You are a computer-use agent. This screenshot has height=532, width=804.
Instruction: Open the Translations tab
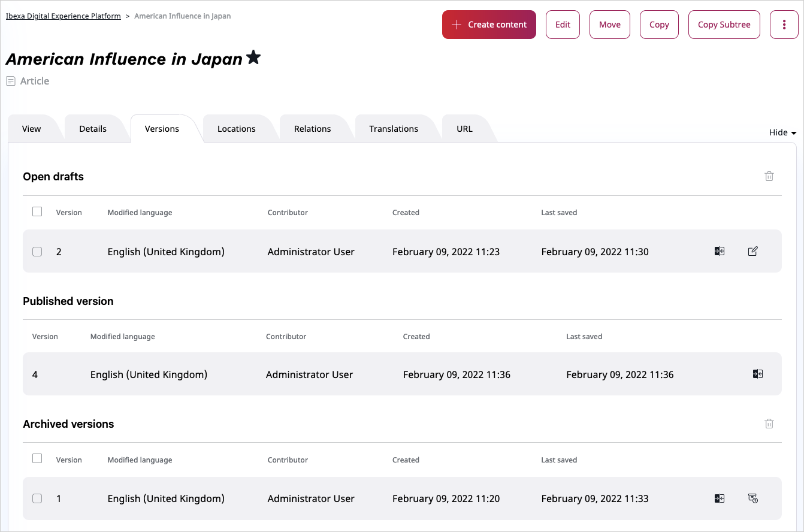[x=394, y=129]
